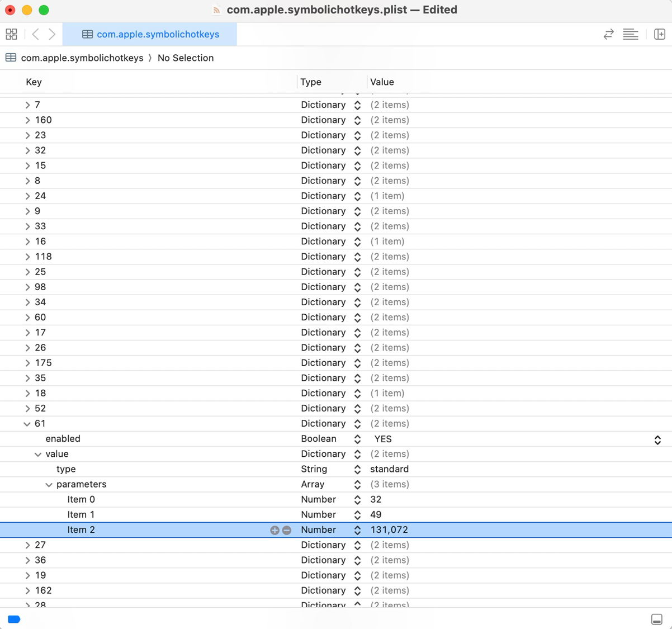Select the enabled key row
This screenshot has height=629, width=672.
[x=336, y=439]
